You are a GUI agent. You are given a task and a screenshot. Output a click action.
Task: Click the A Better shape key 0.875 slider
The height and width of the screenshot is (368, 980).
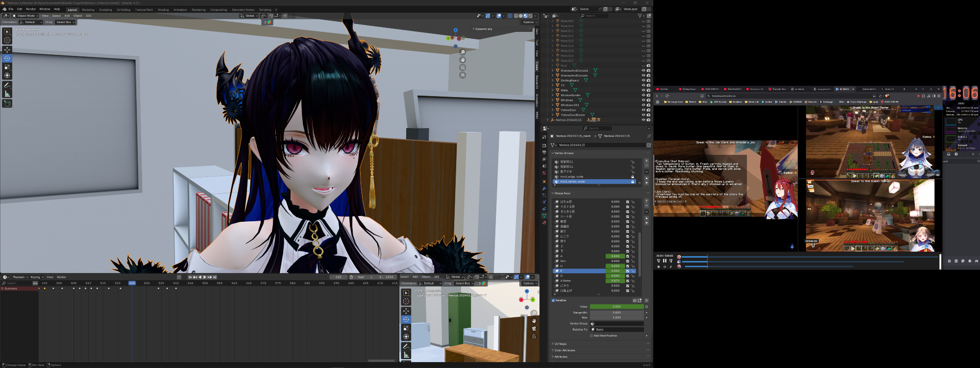[x=615, y=281]
